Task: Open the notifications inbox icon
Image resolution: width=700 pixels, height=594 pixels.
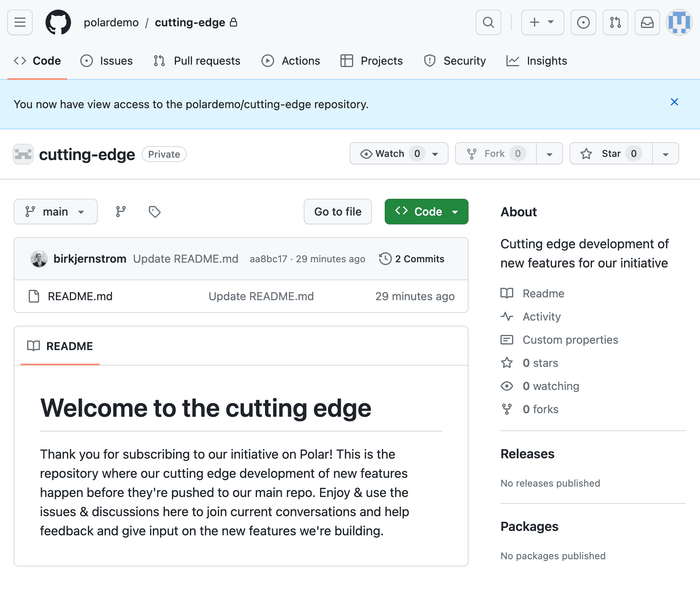Action: (647, 22)
